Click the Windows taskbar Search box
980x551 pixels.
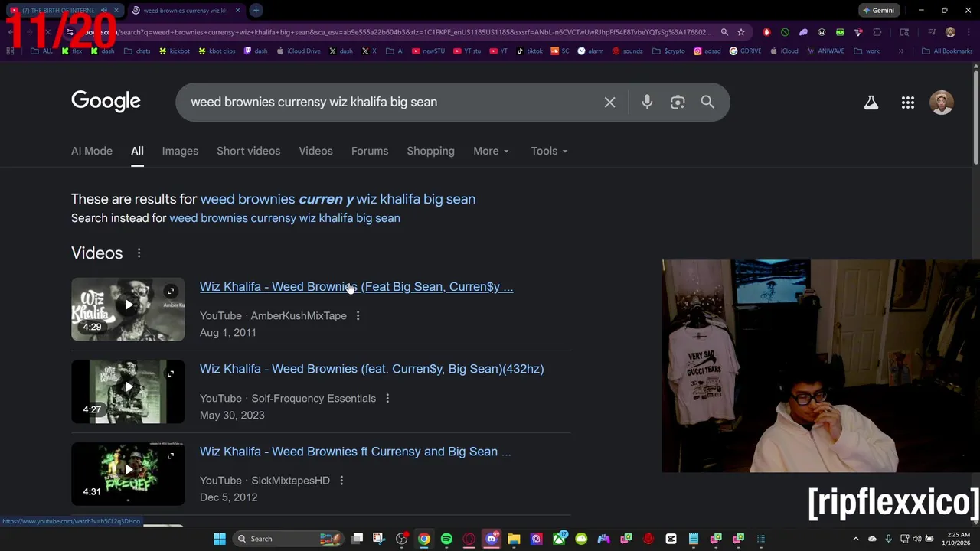[287, 539]
